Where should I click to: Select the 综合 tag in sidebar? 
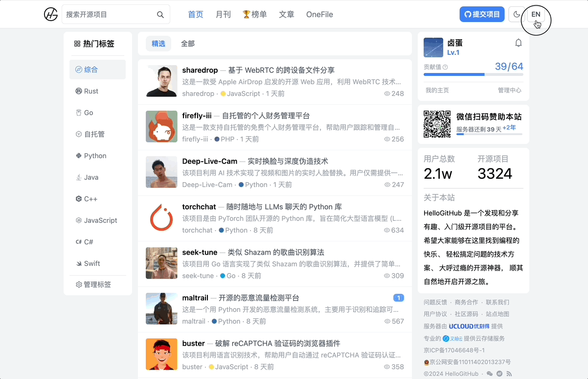click(97, 70)
